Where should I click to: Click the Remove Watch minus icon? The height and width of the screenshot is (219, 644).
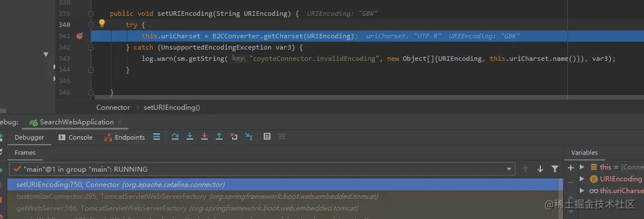tap(571, 182)
